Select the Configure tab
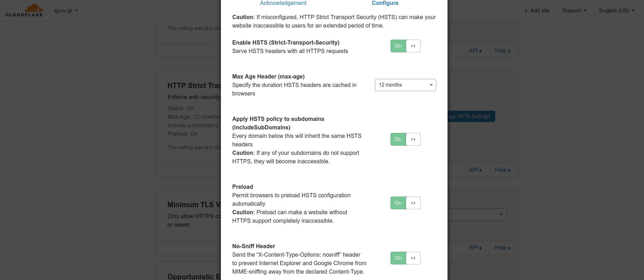644x280 pixels. (385, 3)
